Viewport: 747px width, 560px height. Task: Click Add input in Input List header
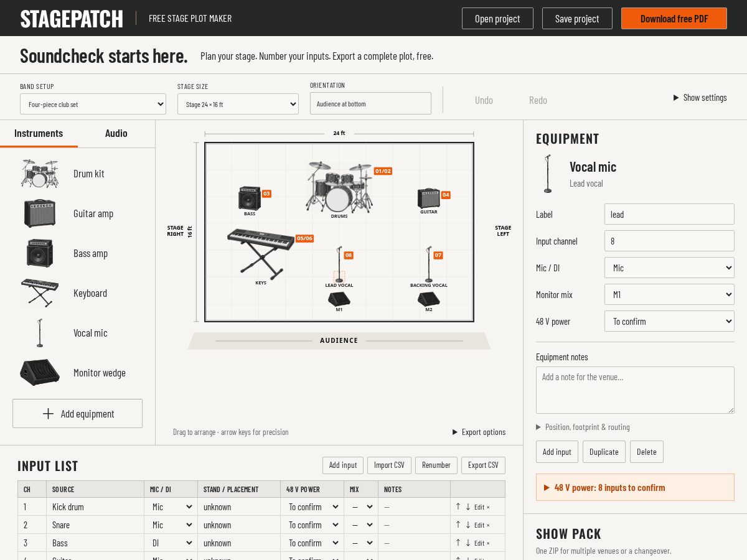click(343, 465)
